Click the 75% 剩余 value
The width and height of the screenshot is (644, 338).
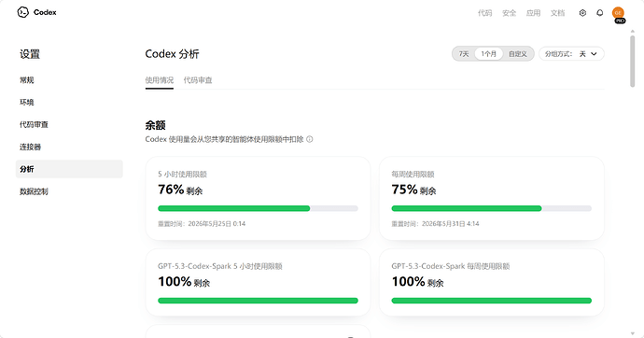413,190
